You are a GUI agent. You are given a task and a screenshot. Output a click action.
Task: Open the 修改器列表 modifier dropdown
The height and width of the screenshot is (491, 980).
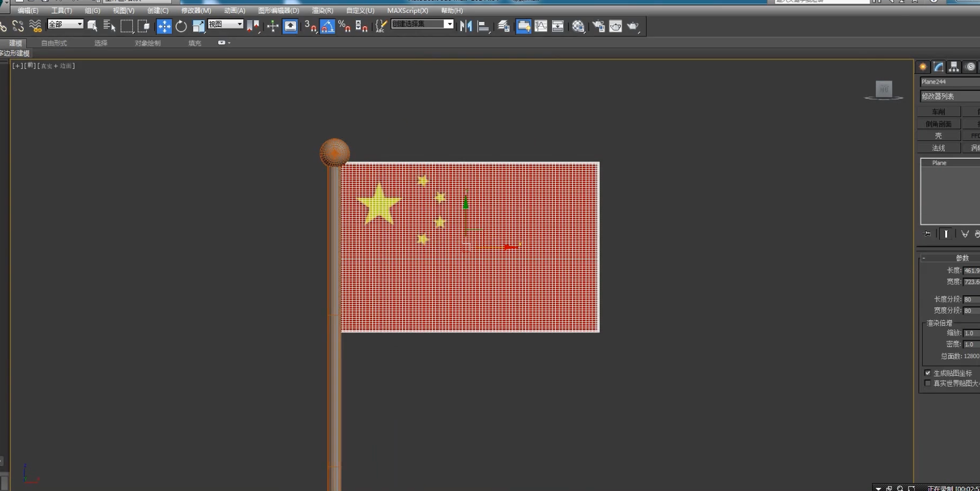[950, 96]
